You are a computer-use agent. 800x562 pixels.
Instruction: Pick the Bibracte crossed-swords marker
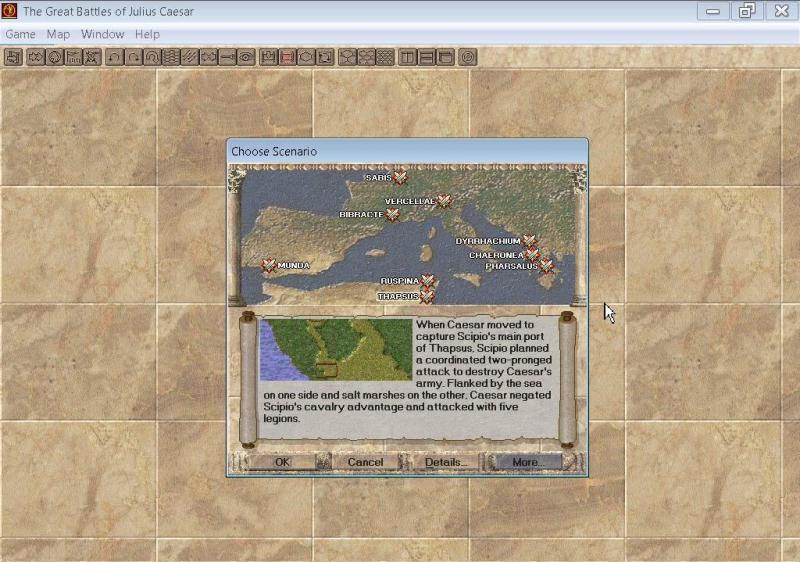pyautogui.click(x=393, y=214)
